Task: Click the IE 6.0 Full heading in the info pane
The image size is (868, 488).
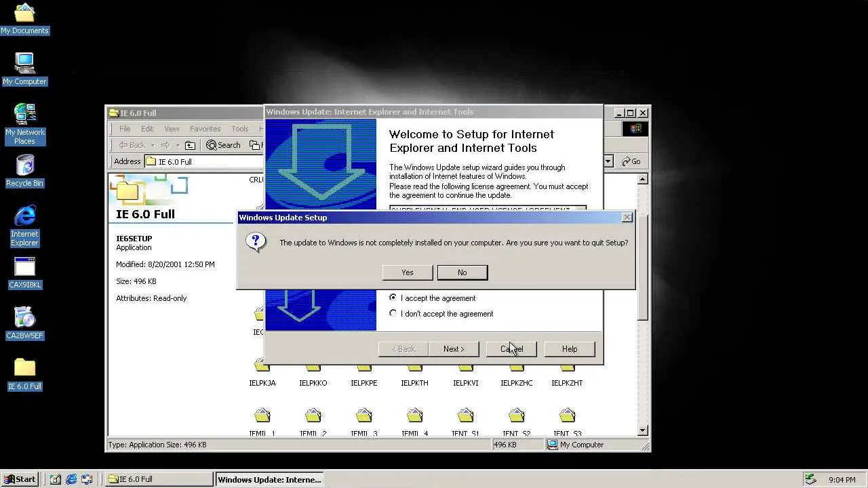Action: pos(146,214)
